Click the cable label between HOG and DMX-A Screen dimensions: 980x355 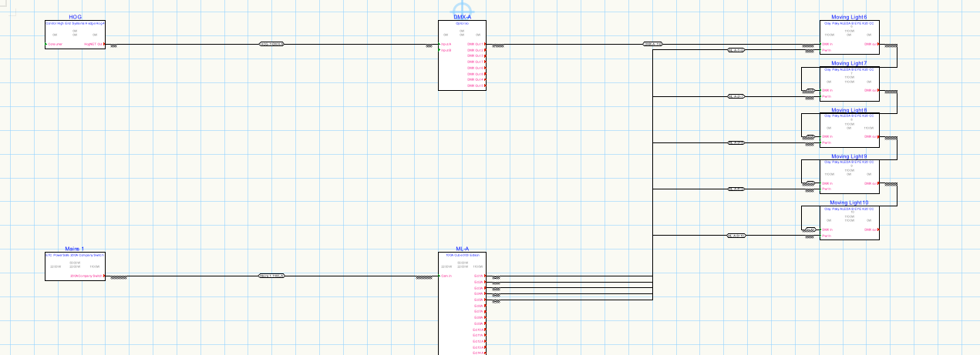coord(271,44)
